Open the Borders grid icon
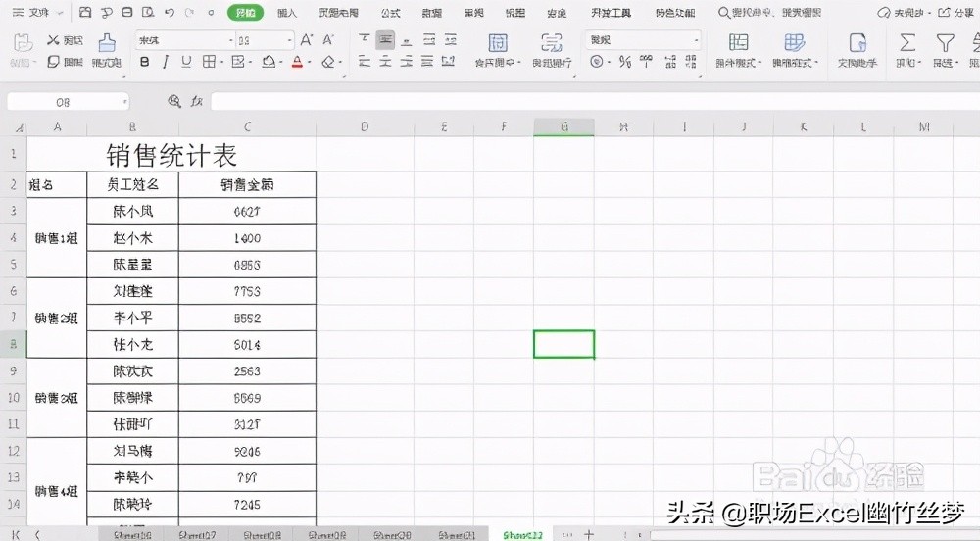This screenshot has width=980, height=541. (x=209, y=61)
